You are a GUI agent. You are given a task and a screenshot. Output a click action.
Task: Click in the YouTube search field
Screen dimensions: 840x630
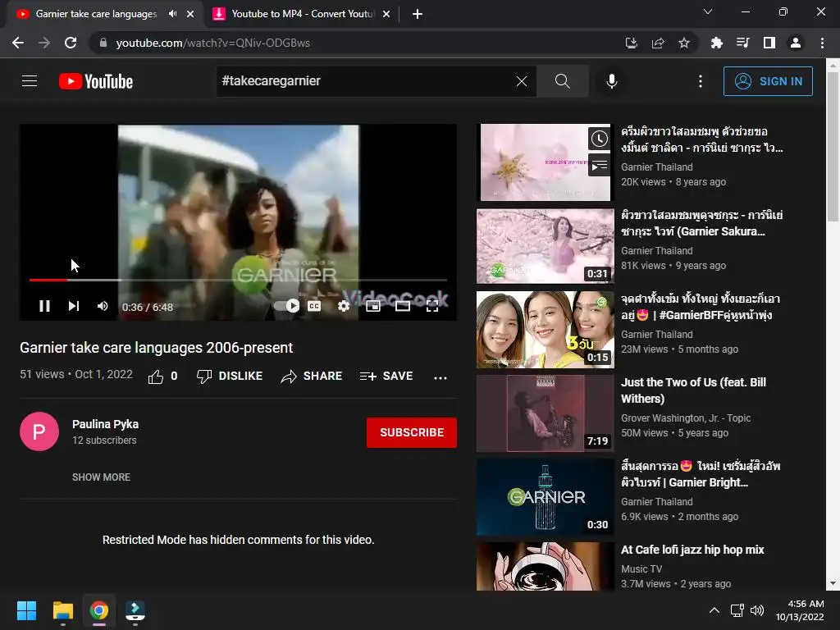pos(364,81)
